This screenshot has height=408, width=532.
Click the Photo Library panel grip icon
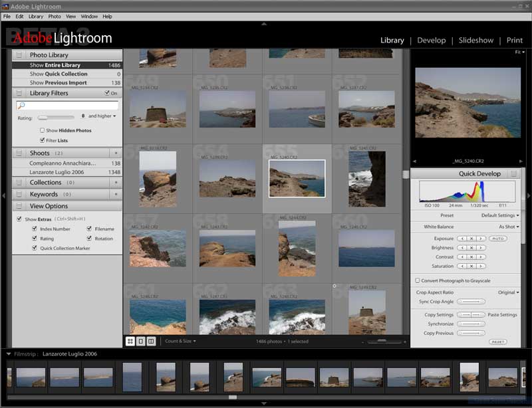(19, 55)
